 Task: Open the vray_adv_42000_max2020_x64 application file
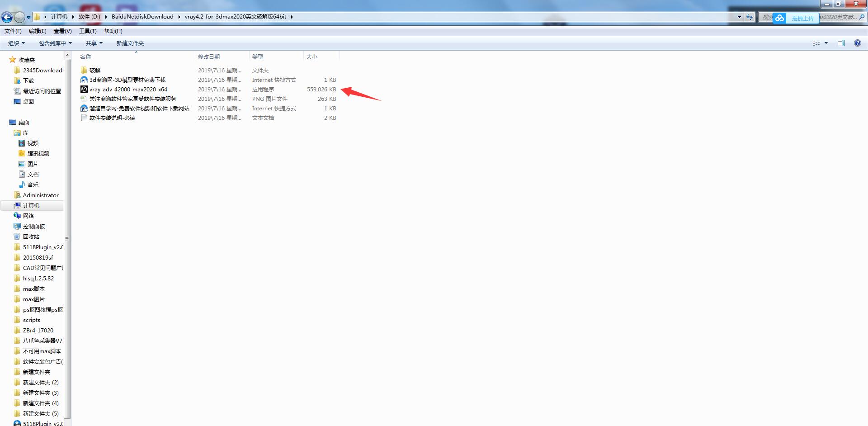point(128,90)
